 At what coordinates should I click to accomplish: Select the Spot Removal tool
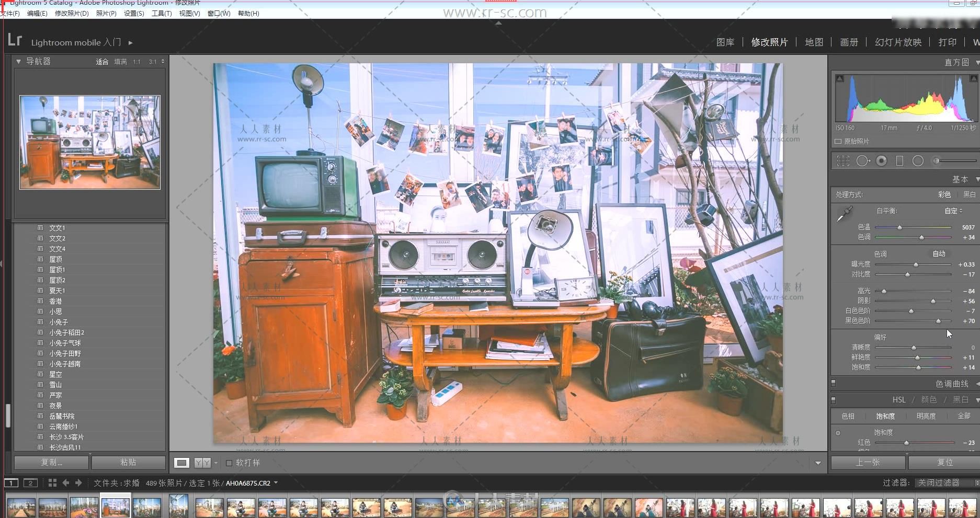(x=863, y=161)
